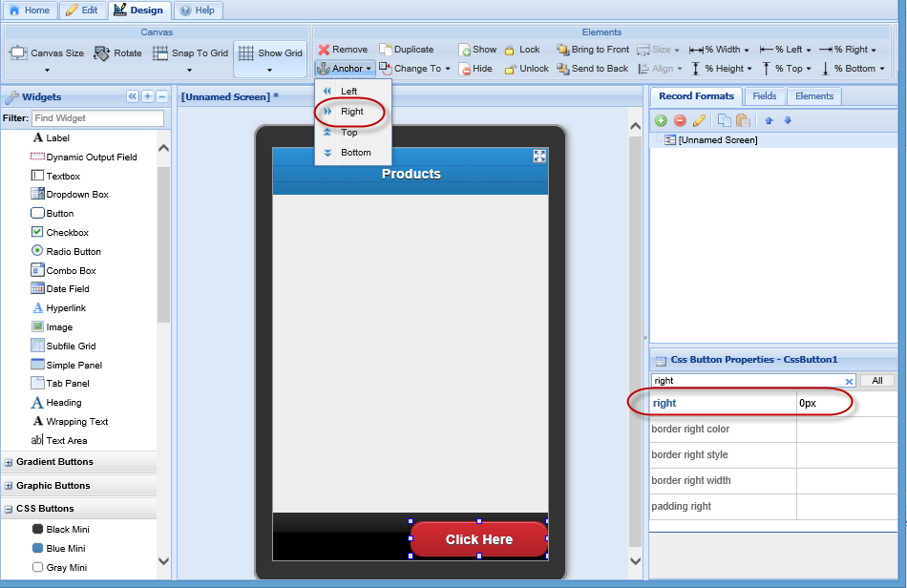Image resolution: width=907 pixels, height=588 pixels.
Task: Click the fullscreen icon on canvas header
Action: (x=539, y=157)
